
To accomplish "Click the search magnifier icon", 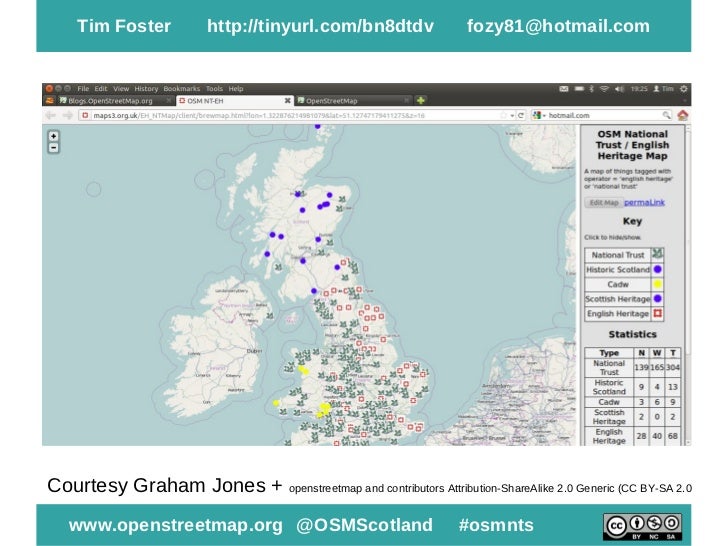I will click(x=666, y=115).
